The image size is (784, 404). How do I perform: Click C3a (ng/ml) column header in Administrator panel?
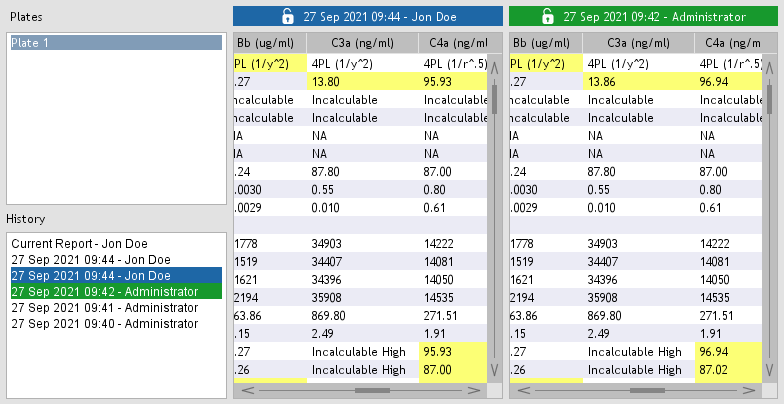(638, 43)
